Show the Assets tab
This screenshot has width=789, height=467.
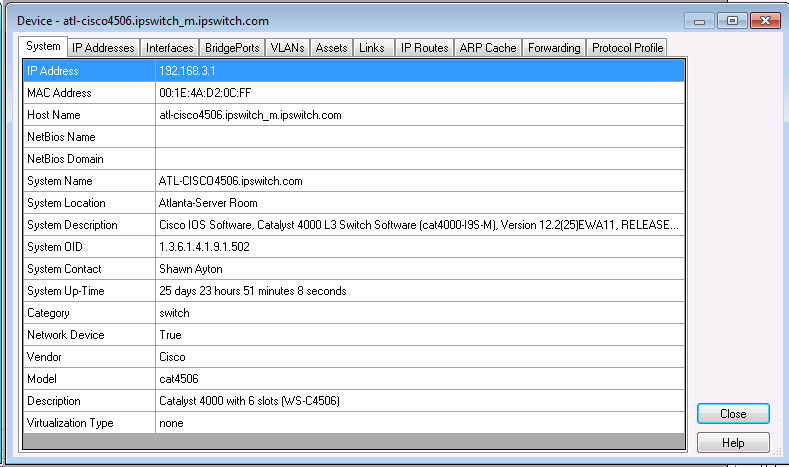pos(331,48)
